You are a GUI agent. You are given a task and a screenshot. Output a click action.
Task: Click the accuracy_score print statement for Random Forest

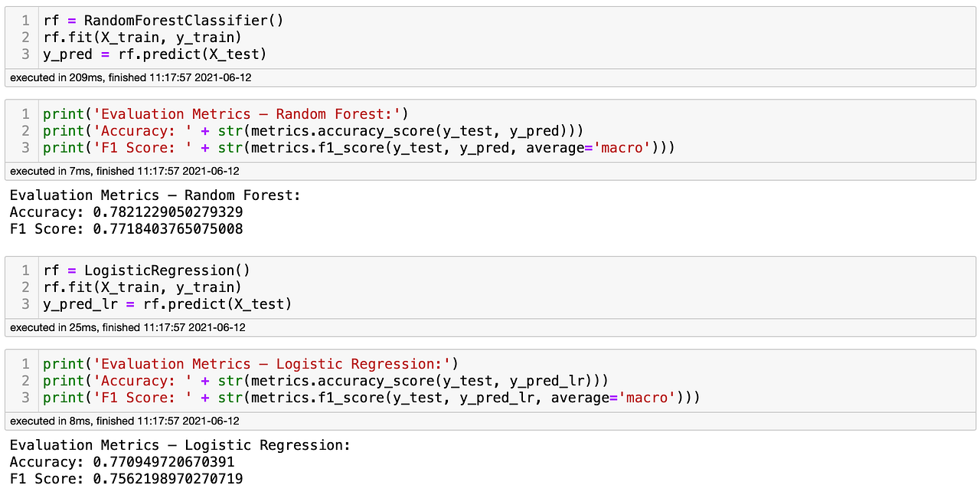306,130
